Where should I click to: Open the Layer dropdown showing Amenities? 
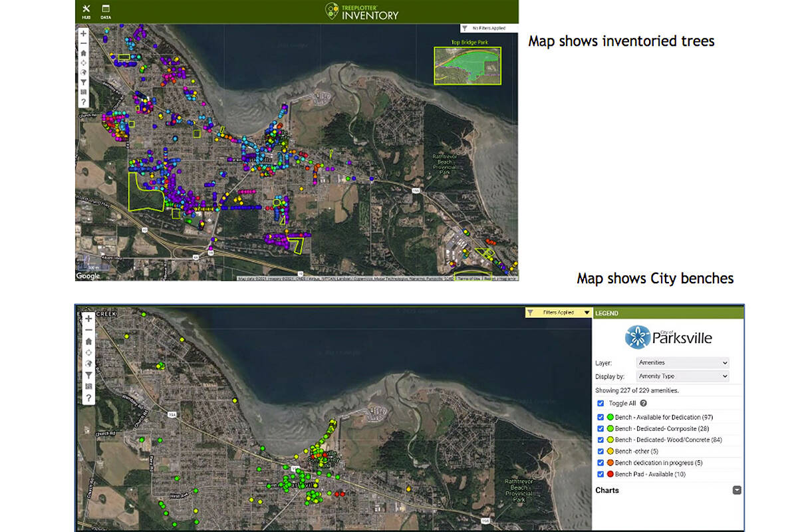[683, 363]
